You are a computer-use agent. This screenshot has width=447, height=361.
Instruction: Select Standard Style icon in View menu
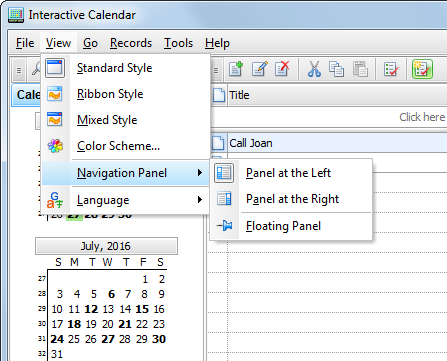55,68
